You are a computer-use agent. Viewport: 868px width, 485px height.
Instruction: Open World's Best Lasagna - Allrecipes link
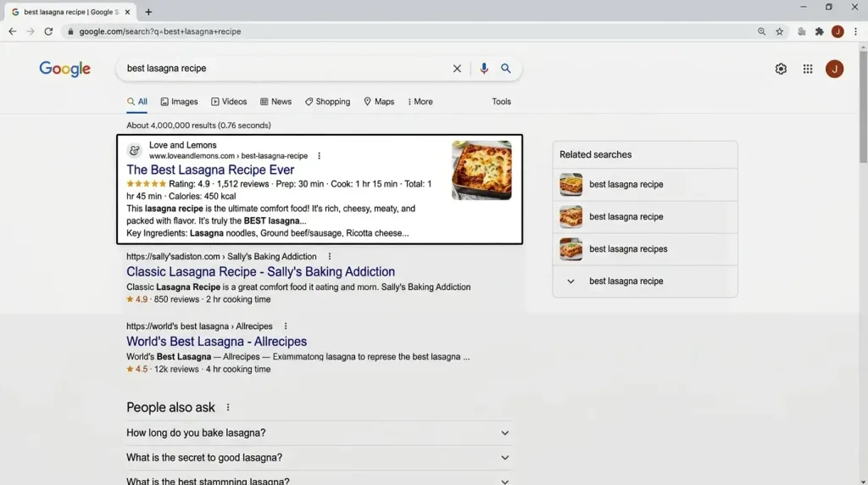[216, 342]
